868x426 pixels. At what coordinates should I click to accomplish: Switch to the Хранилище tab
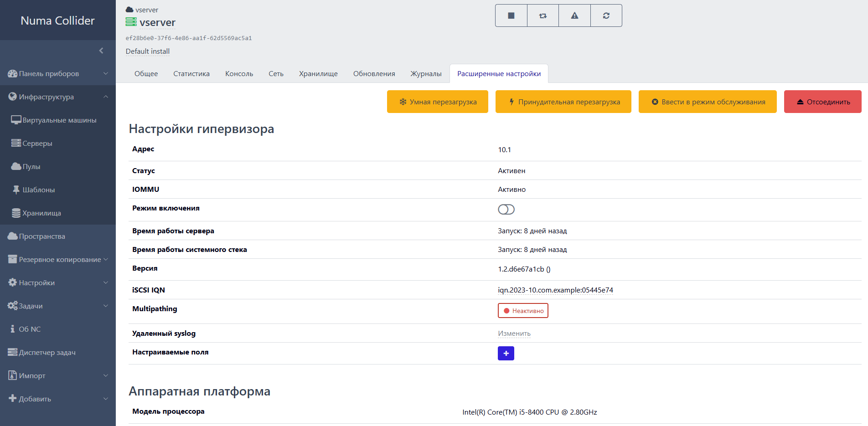tap(318, 74)
